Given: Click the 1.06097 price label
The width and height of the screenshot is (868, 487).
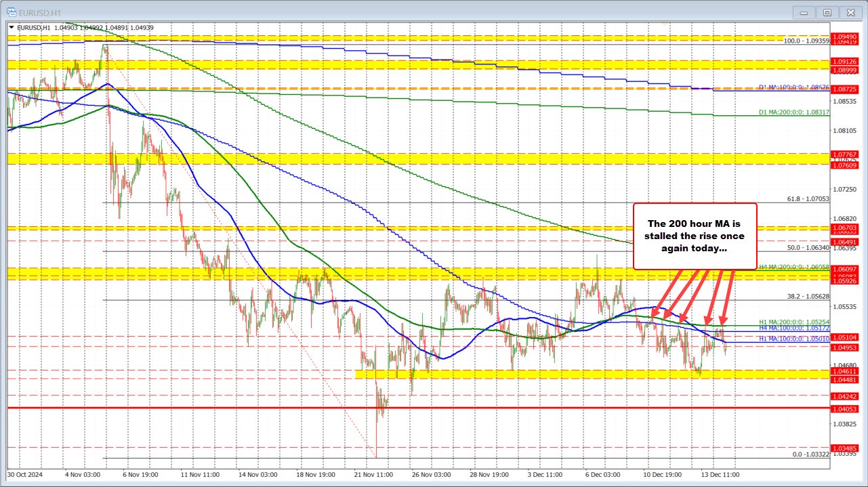Looking at the screenshot, I should click(x=846, y=269).
